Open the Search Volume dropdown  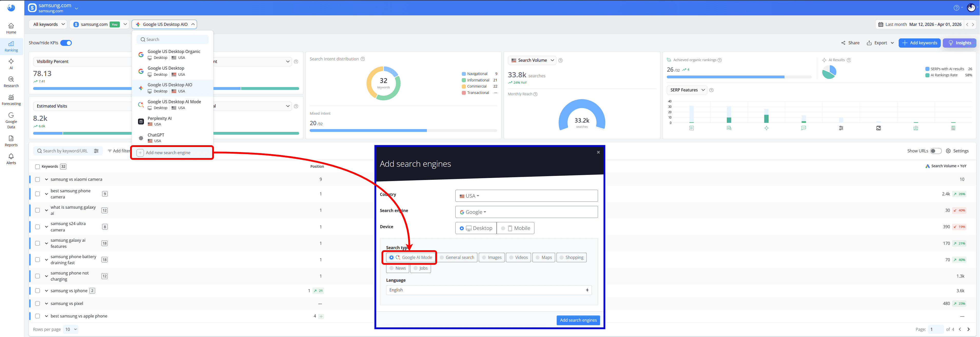click(x=532, y=60)
